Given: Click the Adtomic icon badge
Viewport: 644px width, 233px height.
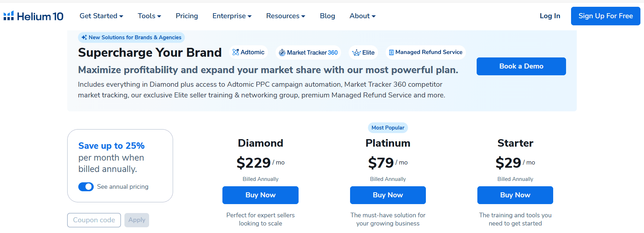Looking at the screenshot, I should point(236,52).
